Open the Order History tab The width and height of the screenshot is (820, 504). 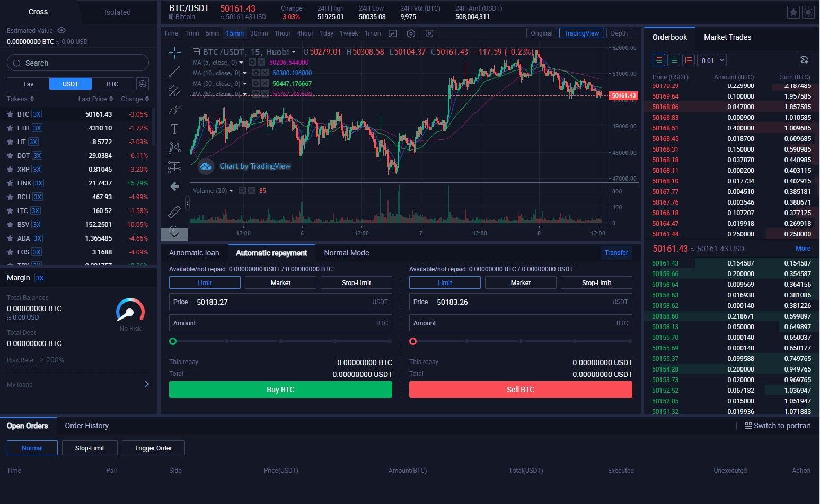tap(86, 426)
